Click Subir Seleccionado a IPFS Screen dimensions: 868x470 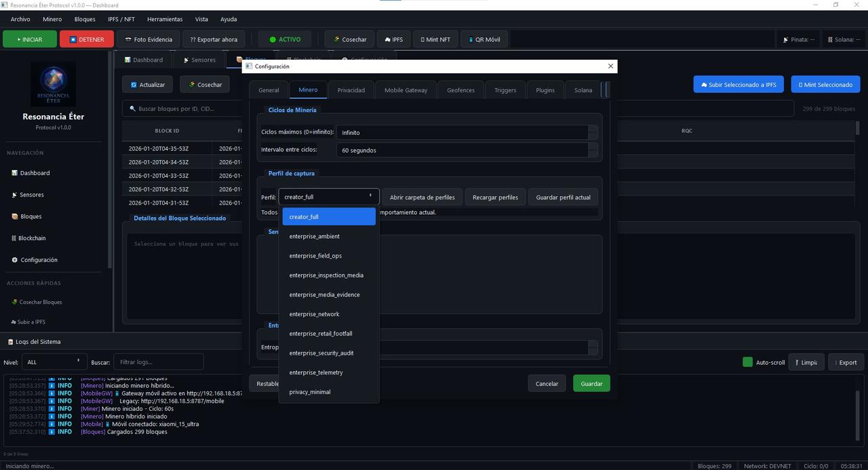[x=738, y=85]
